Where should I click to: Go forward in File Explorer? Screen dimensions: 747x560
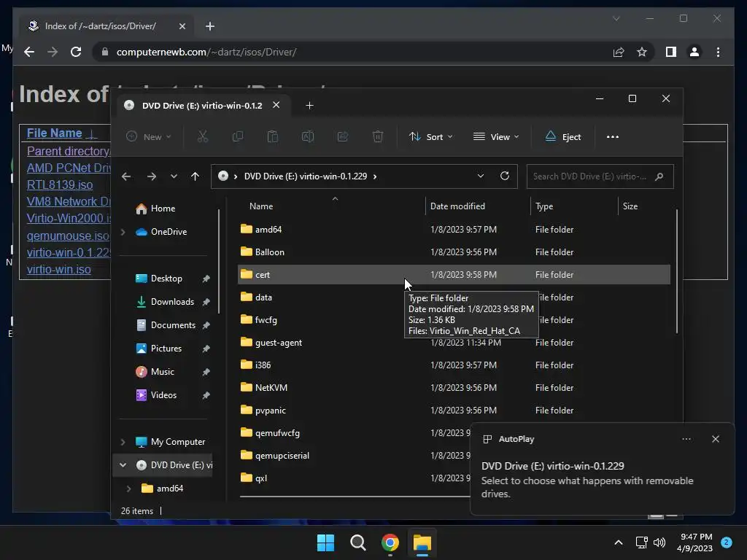[152, 176]
